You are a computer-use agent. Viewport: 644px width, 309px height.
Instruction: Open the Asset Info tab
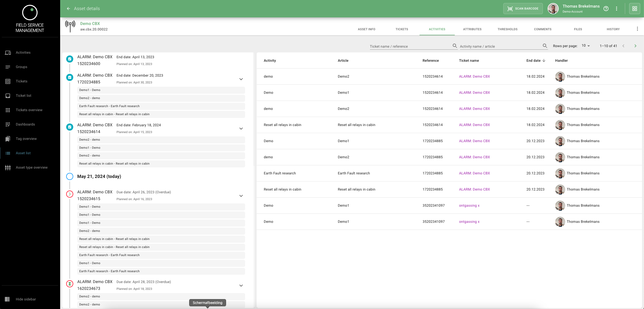point(366,29)
